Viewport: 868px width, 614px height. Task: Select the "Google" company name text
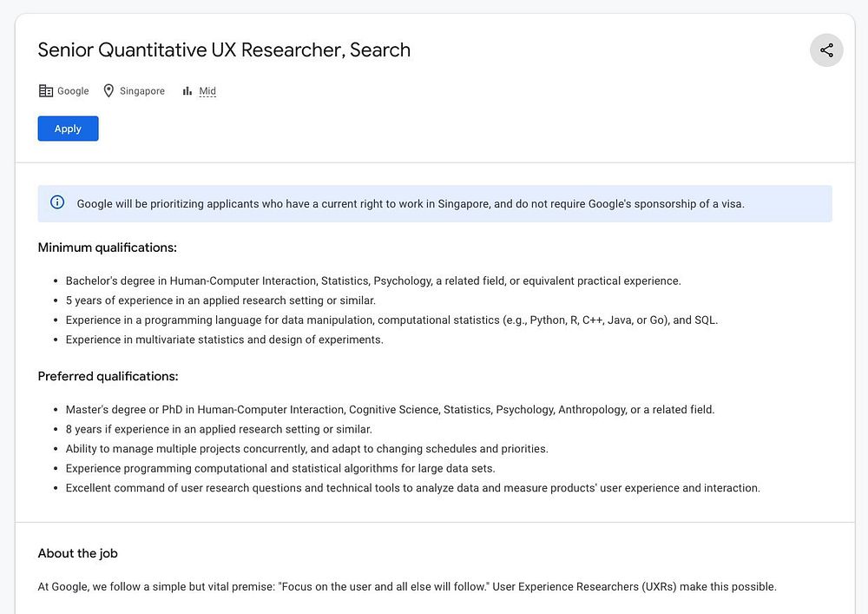(73, 91)
